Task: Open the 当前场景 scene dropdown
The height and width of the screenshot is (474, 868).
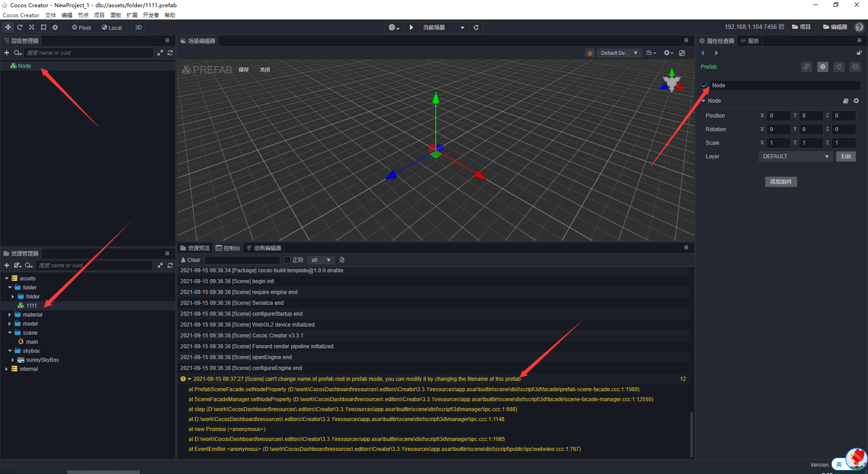Action: tap(443, 28)
